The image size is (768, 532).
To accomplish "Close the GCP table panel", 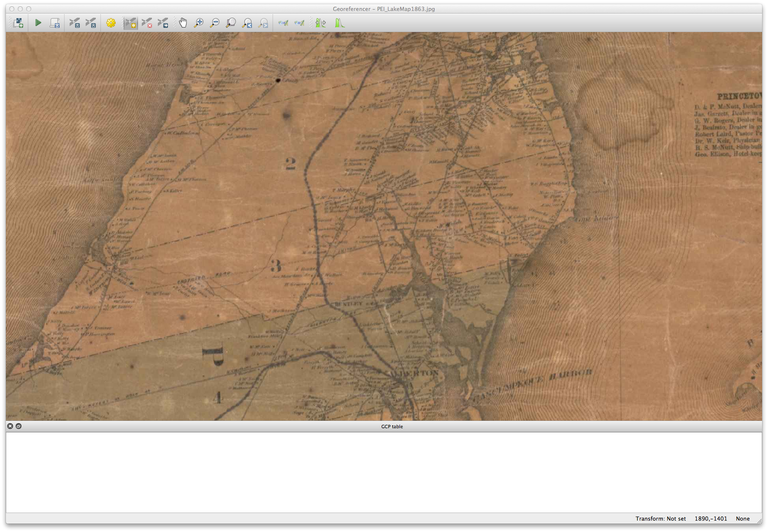I will pos(10,426).
